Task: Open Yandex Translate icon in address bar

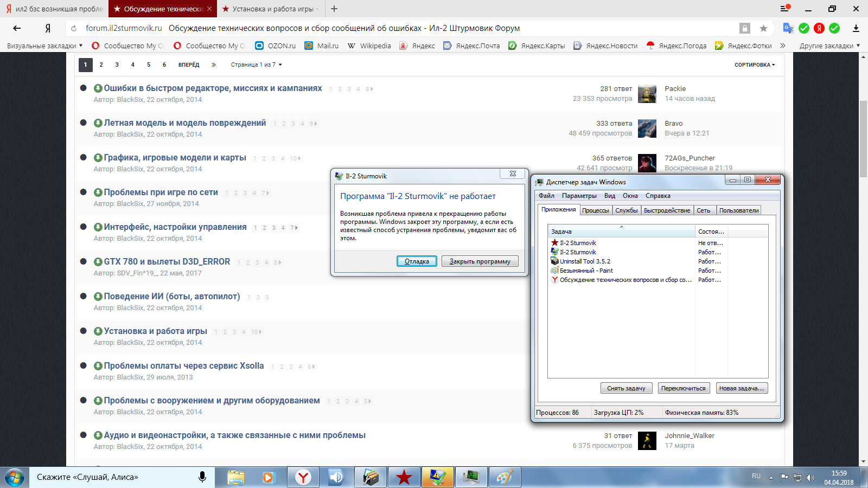Action: click(788, 28)
